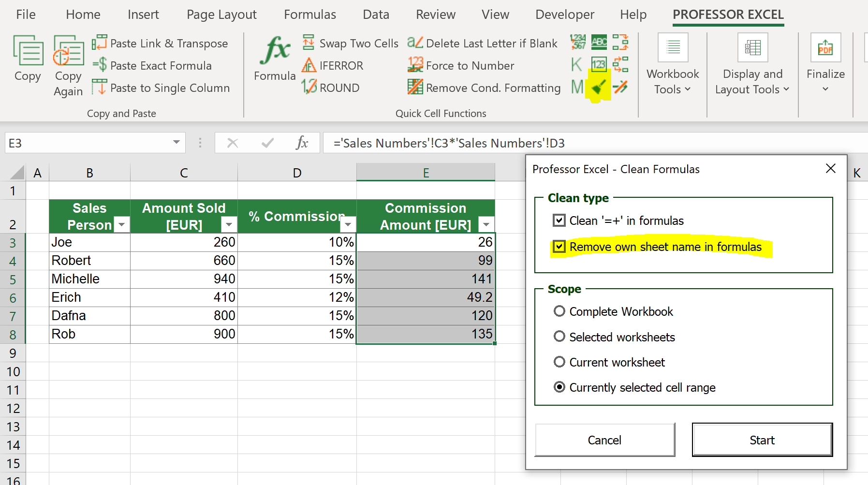Select the 'Complete Workbook' scope option
Viewport: 868px width, 485px height.
pos(559,311)
